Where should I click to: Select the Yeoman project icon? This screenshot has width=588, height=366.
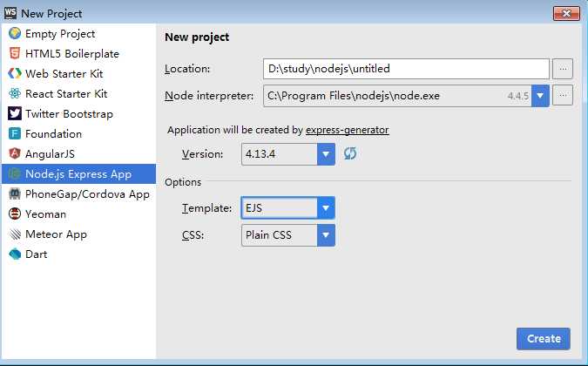click(x=15, y=213)
